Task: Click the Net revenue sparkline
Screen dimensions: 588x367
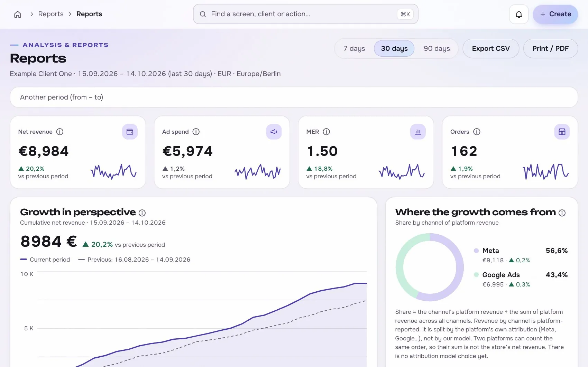Action: pyautogui.click(x=114, y=171)
